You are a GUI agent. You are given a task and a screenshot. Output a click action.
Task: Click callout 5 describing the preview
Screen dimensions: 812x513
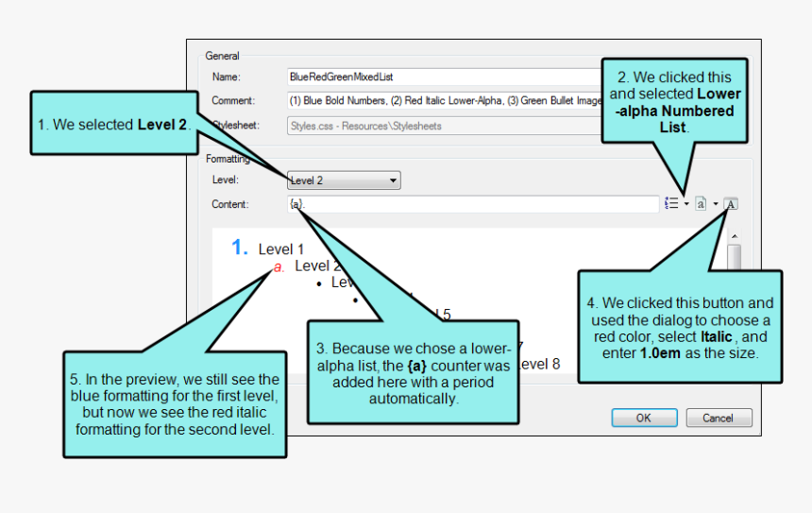[175, 404]
